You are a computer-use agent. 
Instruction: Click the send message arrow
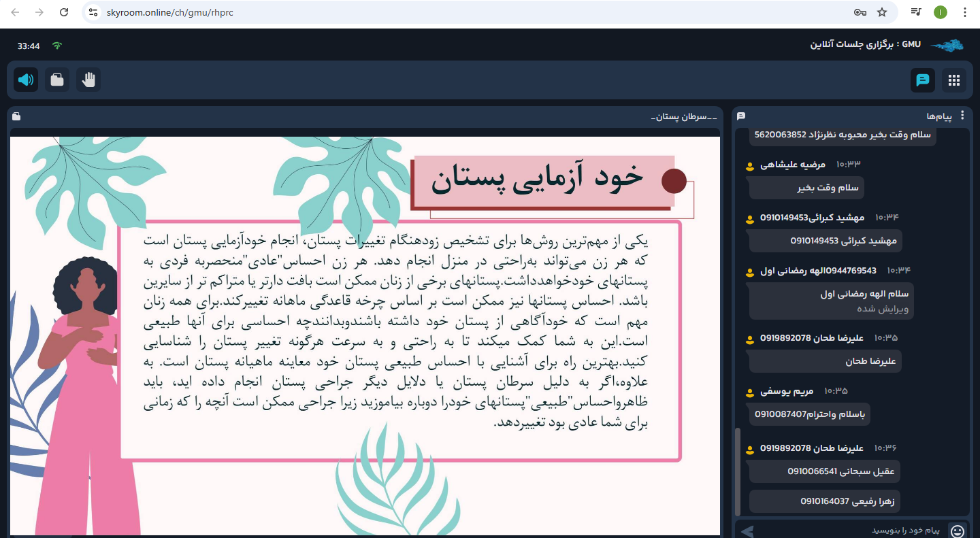point(748,531)
